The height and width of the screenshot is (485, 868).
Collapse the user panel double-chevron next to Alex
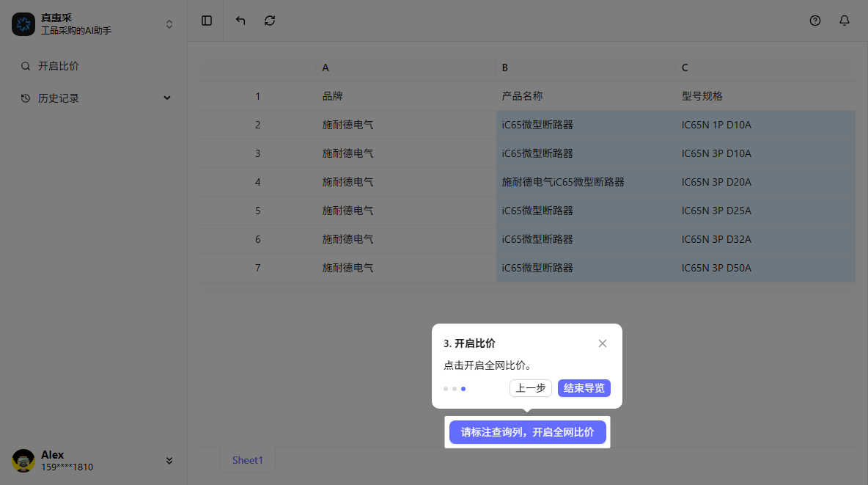(x=169, y=461)
